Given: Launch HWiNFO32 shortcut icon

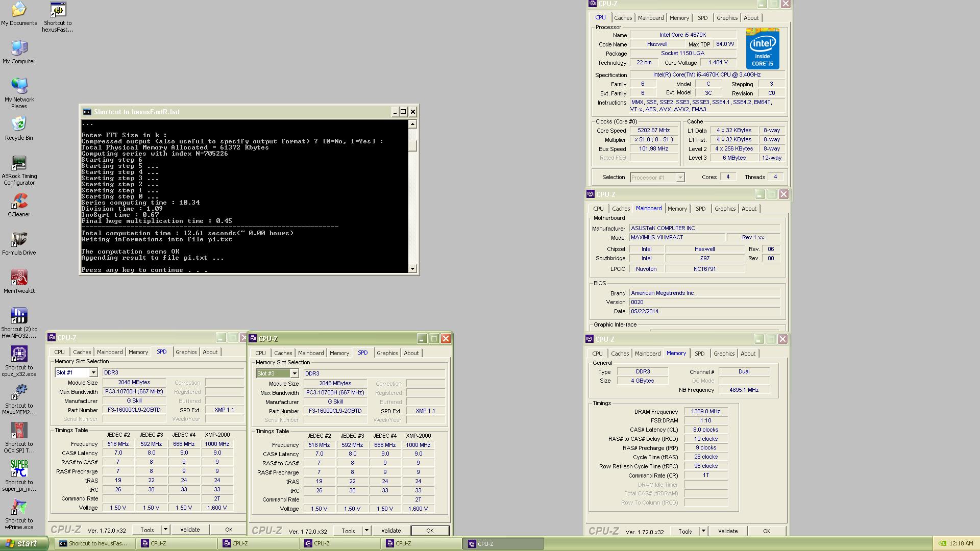Looking at the screenshot, I should point(19,323).
